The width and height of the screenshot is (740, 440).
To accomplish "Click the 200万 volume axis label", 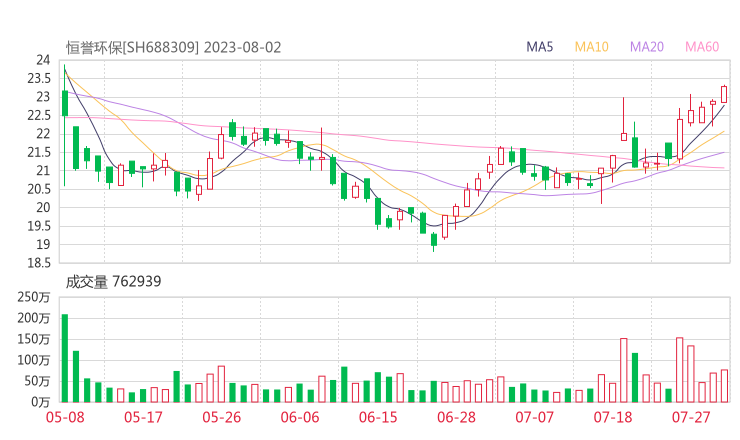I will (x=34, y=318).
